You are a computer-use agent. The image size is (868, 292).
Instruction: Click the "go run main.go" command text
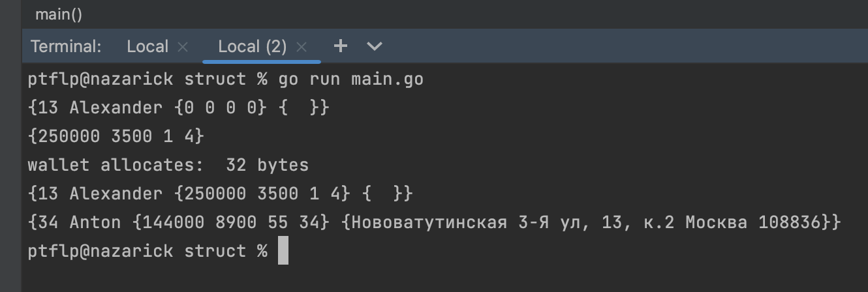coord(351,80)
